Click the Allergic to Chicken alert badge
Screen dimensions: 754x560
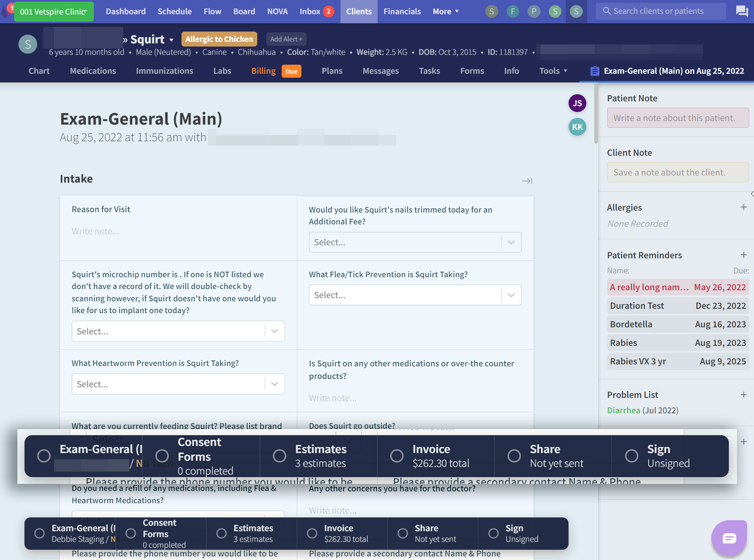(219, 39)
